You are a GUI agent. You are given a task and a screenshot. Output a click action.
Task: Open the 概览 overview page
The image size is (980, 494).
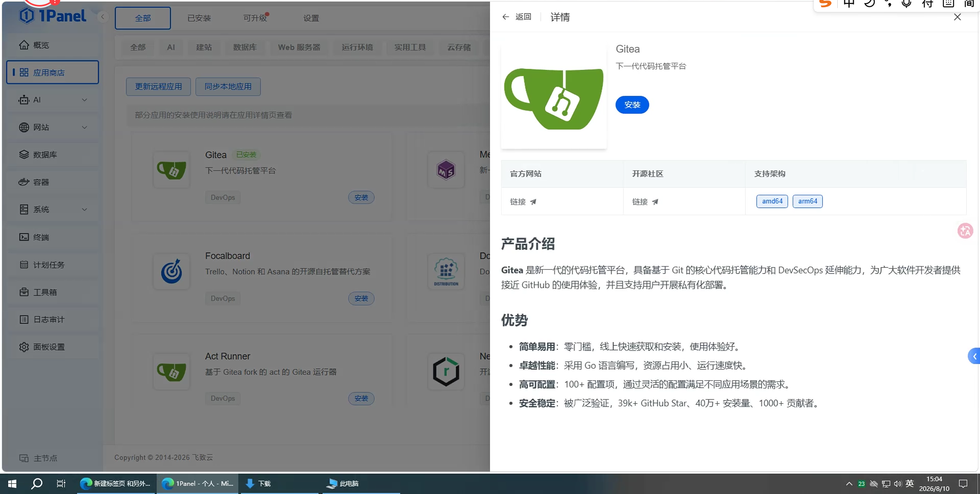click(x=52, y=45)
